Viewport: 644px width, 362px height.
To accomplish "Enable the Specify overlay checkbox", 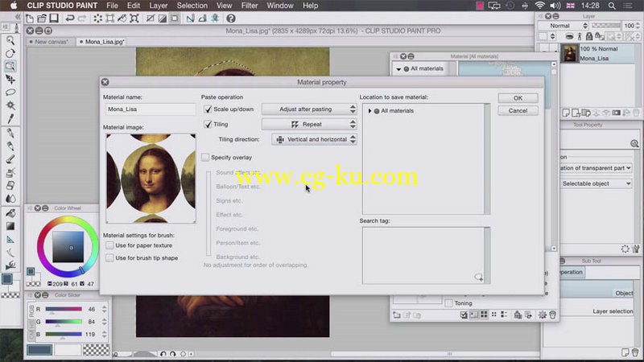I will pos(205,158).
